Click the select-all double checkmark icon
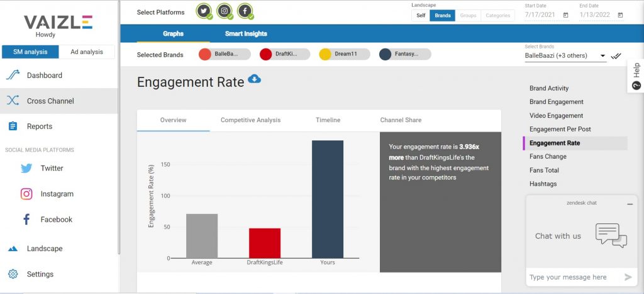 coord(616,56)
